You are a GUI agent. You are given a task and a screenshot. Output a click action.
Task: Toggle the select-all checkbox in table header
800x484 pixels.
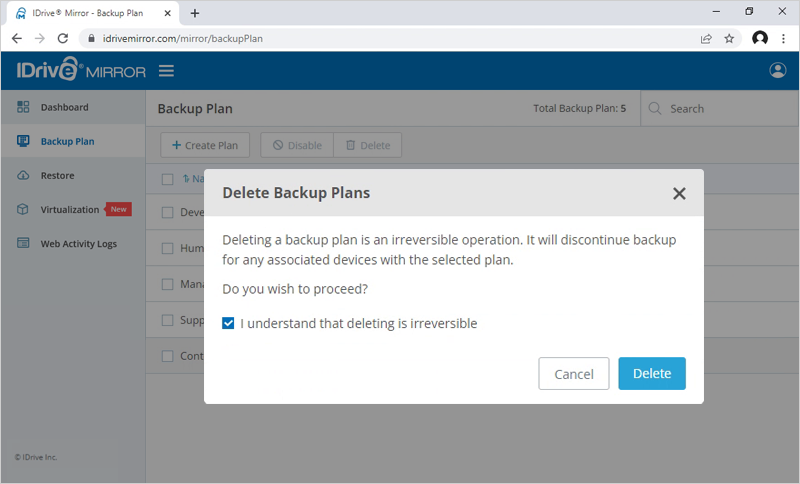pos(168,179)
